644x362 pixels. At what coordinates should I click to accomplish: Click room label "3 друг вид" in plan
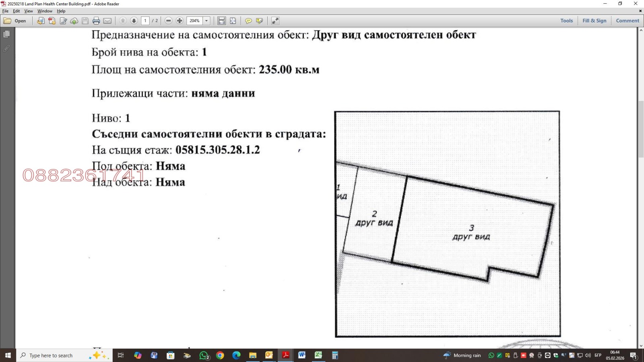(x=471, y=232)
